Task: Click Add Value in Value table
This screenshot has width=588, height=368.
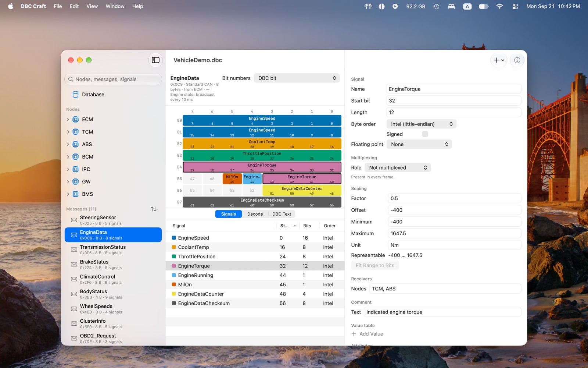Action: tap(367, 334)
